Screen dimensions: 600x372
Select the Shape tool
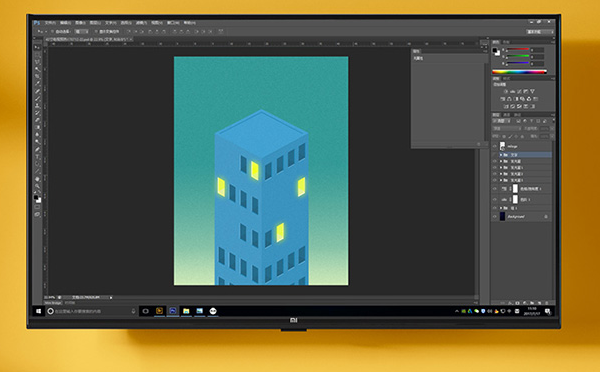[x=37, y=171]
